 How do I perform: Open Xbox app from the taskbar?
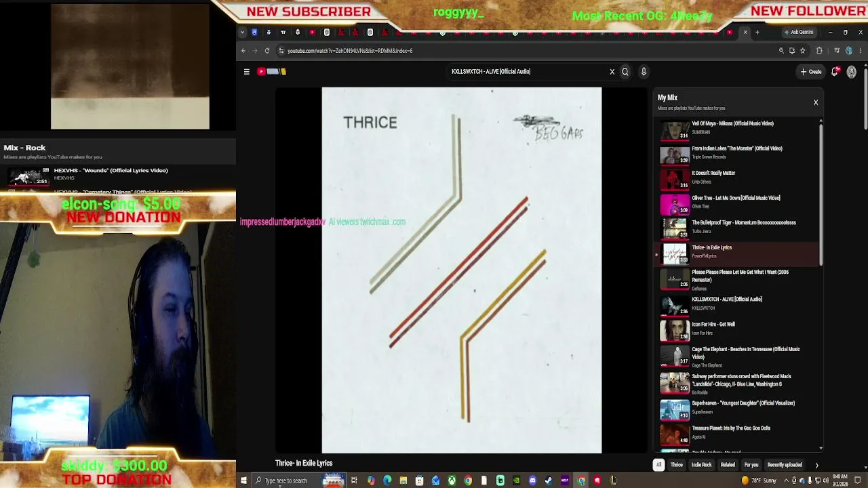point(452,481)
